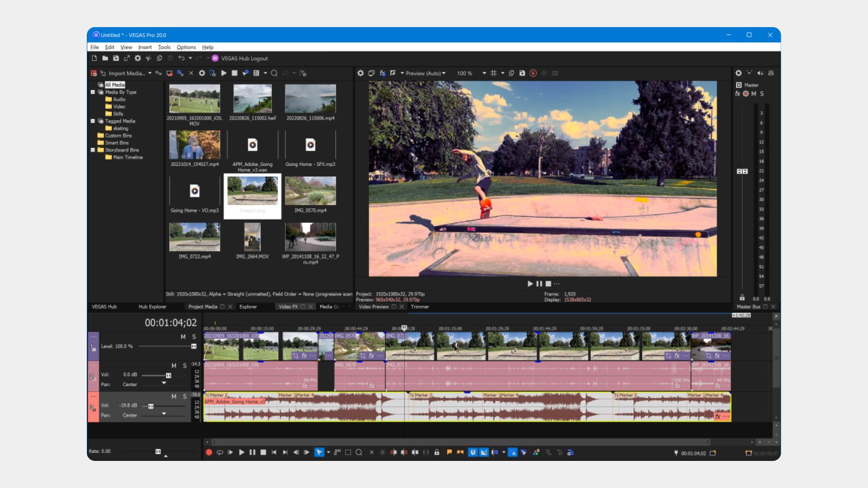868x488 pixels.
Task: Mute audio track 2 with M button
Action: 174,366
